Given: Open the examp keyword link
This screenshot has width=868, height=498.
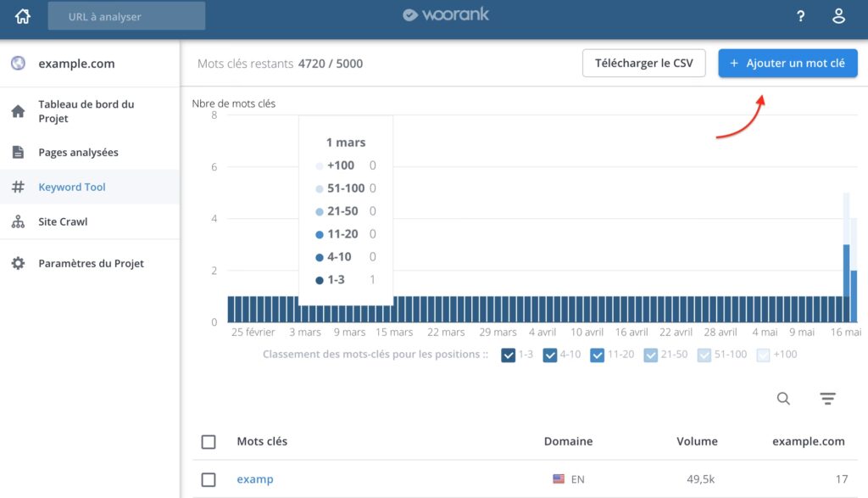Looking at the screenshot, I should (x=255, y=479).
